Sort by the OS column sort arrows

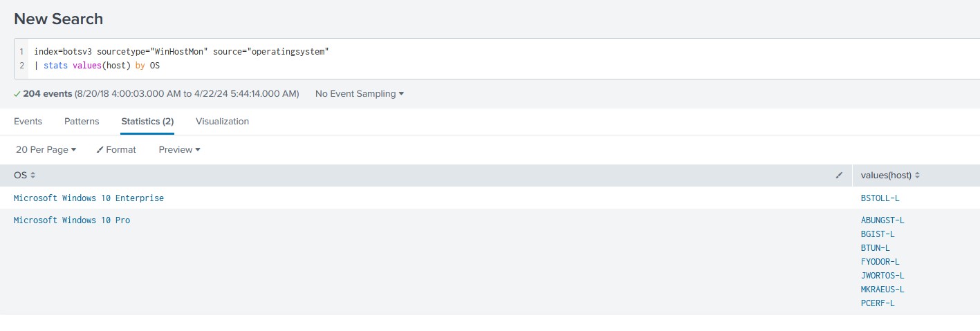[x=33, y=176]
